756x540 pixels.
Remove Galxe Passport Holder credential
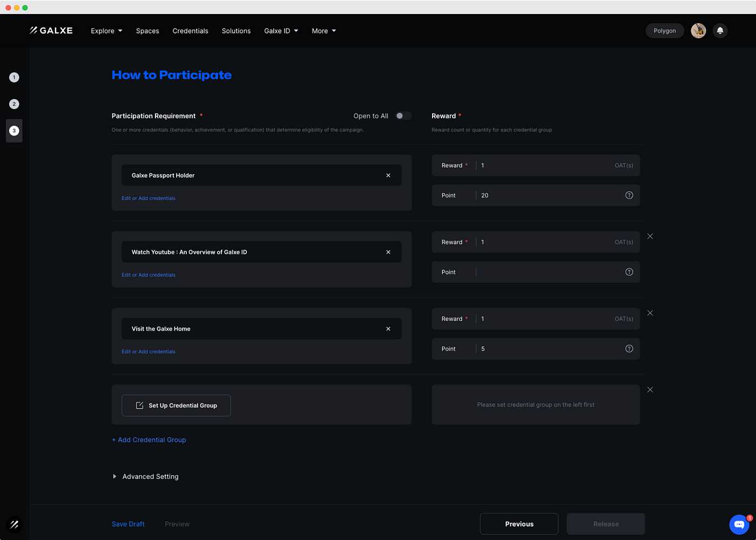tap(388, 175)
